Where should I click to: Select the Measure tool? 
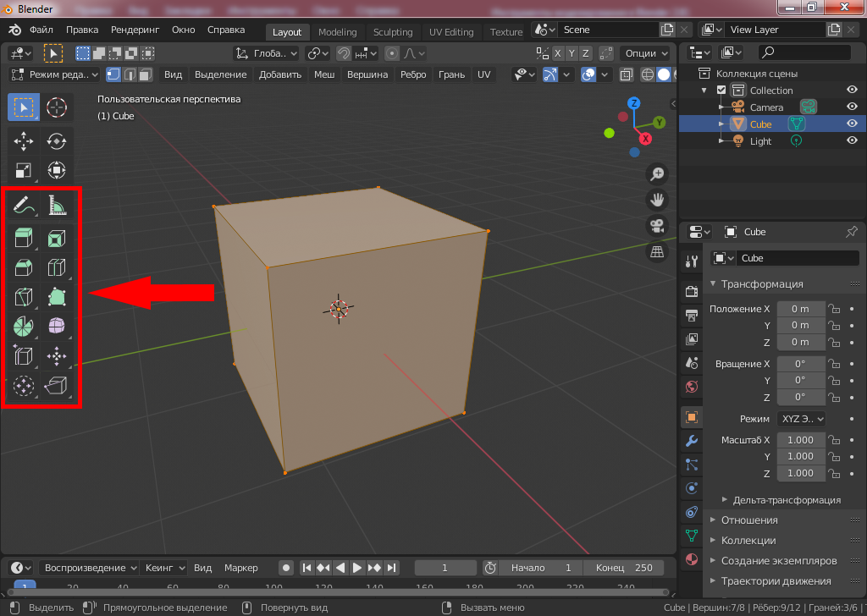(57, 206)
